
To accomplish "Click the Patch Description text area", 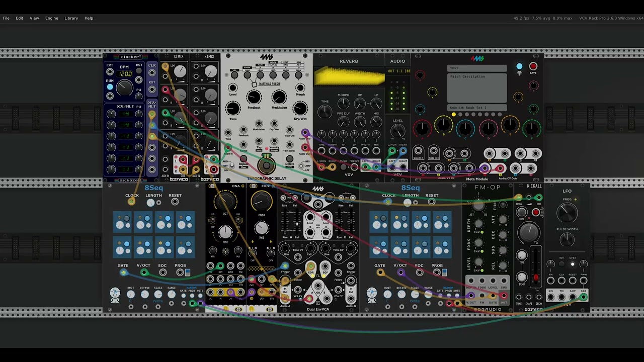I will point(477,88).
